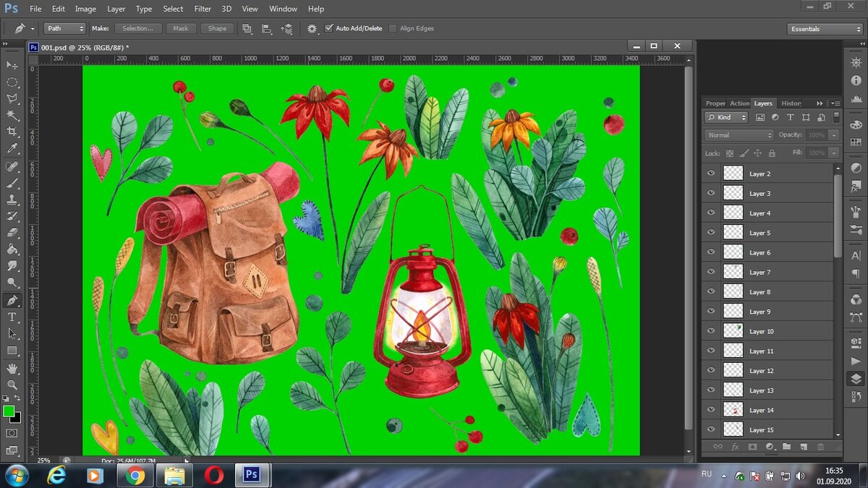Hide Layer 14 with its eye icon
Screen dimensions: 868x488
(711, 410)
